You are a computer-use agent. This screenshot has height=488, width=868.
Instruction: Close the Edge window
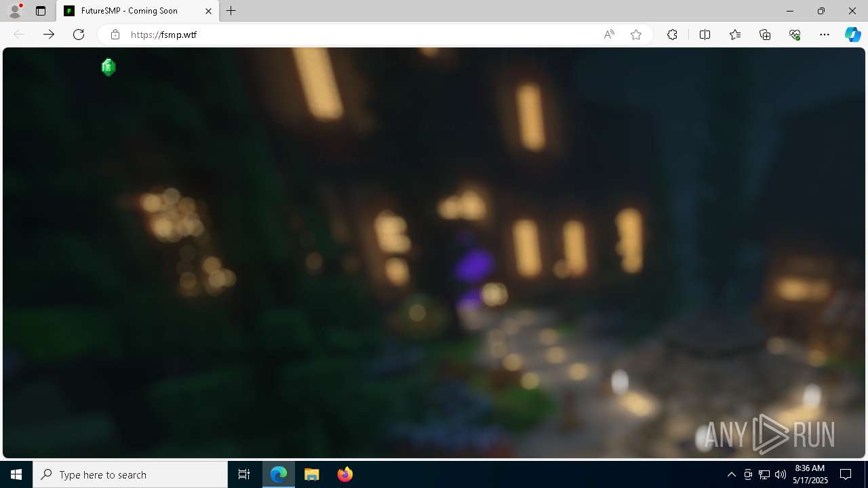click(x=852, y=11)
